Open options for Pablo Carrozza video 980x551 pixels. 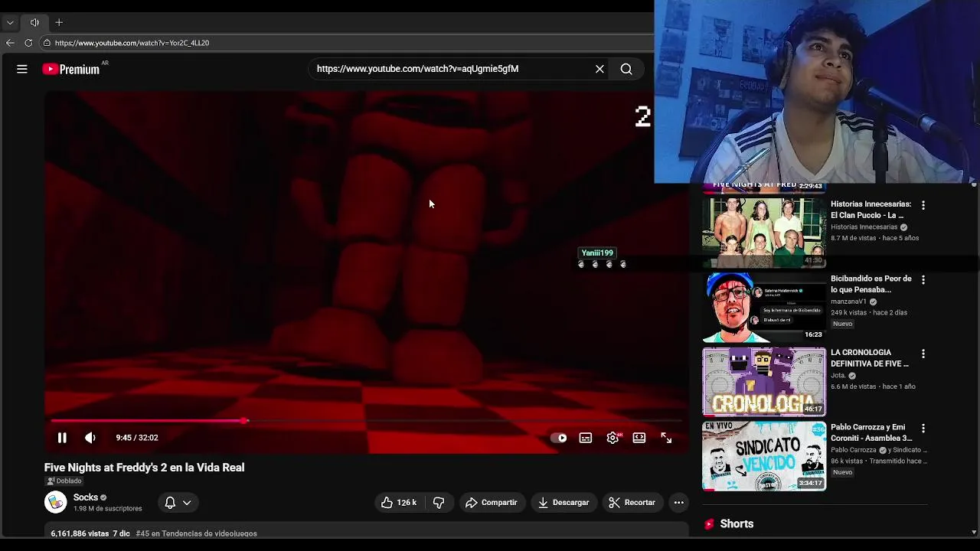pyautogui.click(x=923, y=429)
